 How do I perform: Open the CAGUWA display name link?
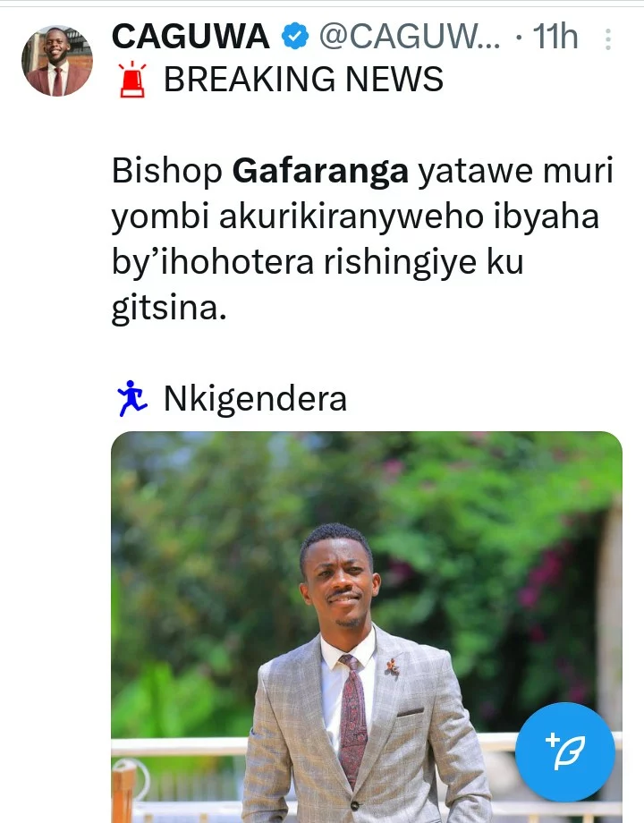[x=191, y=36]
